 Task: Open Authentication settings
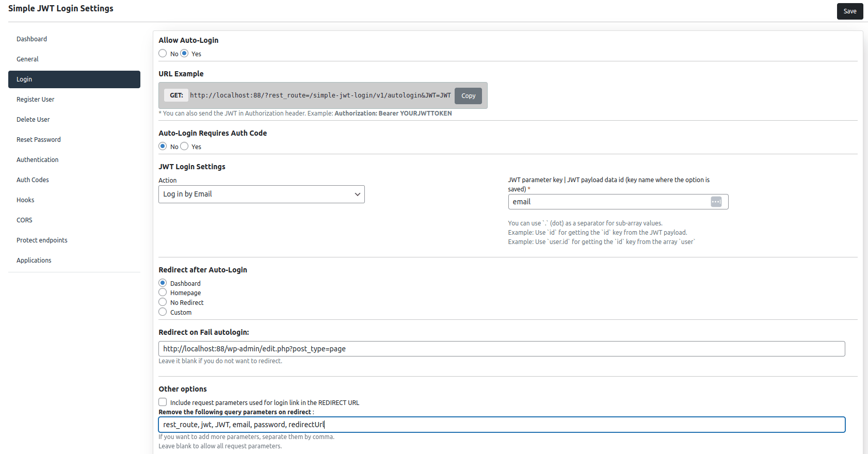(74, 160)
